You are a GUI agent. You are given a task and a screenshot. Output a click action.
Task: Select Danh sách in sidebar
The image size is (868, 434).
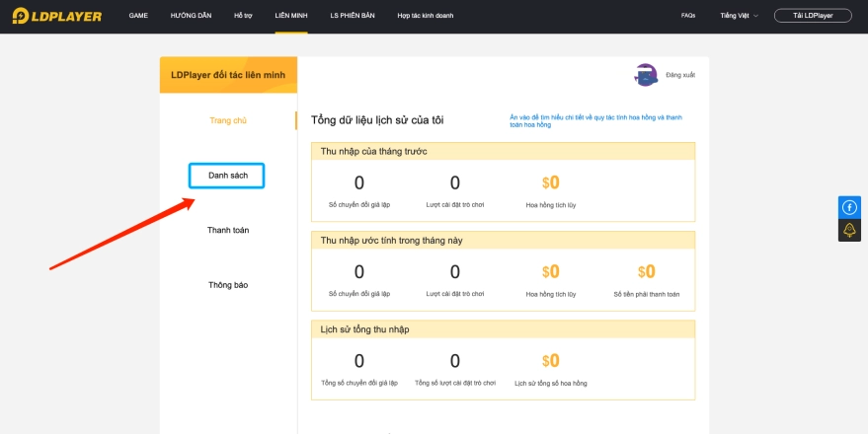click(226, 176)
